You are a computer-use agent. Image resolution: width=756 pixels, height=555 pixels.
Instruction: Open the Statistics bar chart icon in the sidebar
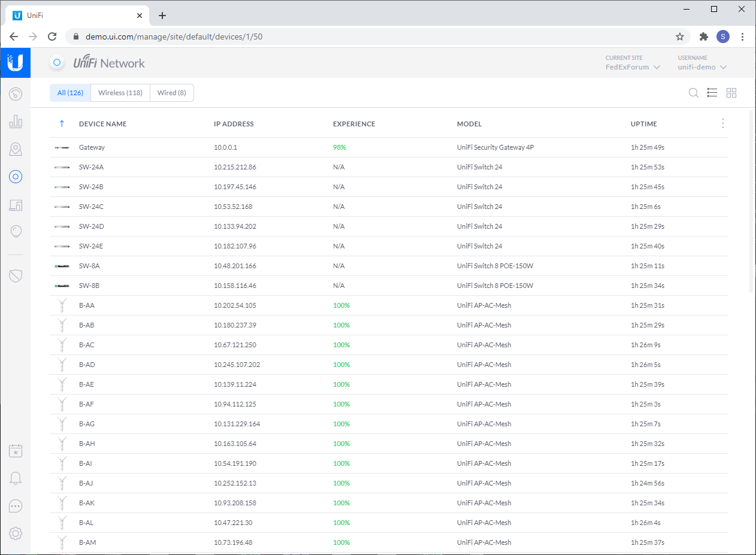pos(16,122)
